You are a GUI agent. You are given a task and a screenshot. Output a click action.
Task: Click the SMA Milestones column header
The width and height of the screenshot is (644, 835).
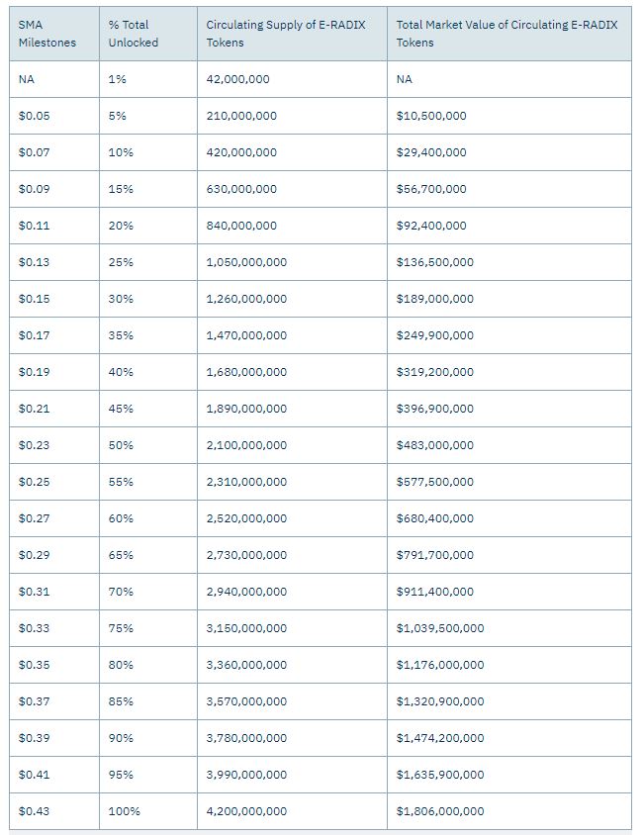[54, 34]
